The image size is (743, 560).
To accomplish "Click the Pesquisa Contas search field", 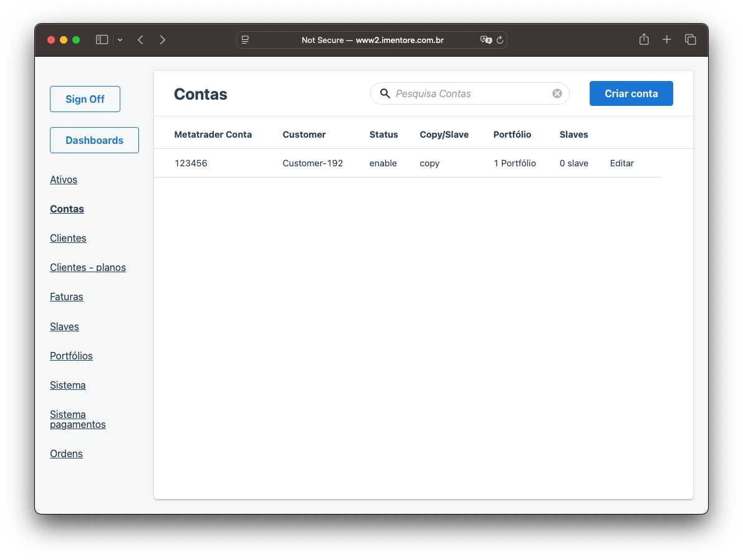I will tap(469, 93).
